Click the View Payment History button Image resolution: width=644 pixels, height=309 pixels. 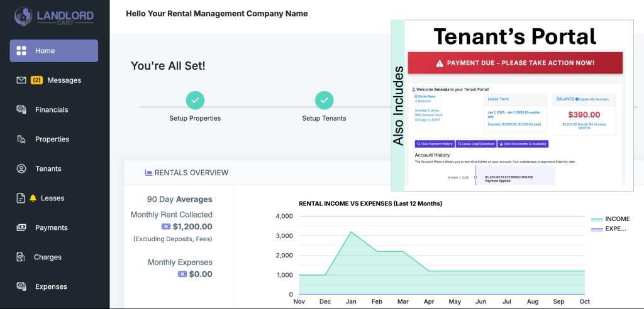pos(435,144)
